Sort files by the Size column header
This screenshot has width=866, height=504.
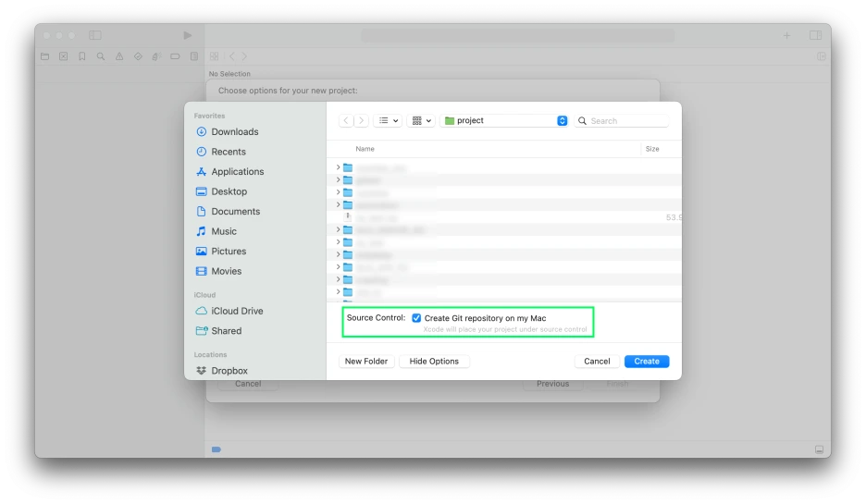click(652, 149)
